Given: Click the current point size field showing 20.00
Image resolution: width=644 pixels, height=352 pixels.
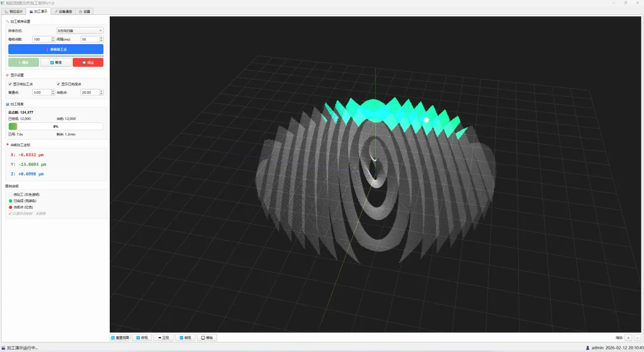Looking at the screenshot, I should 90,92.
